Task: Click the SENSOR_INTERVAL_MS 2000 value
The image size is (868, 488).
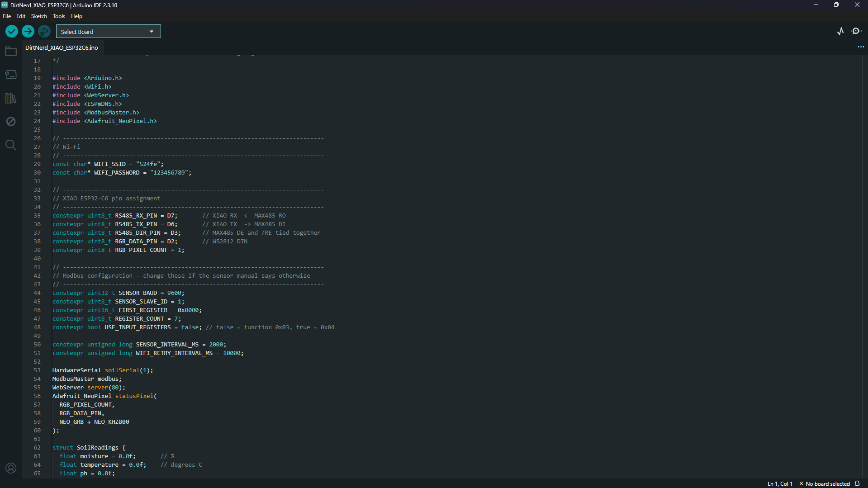Action: 216,345
